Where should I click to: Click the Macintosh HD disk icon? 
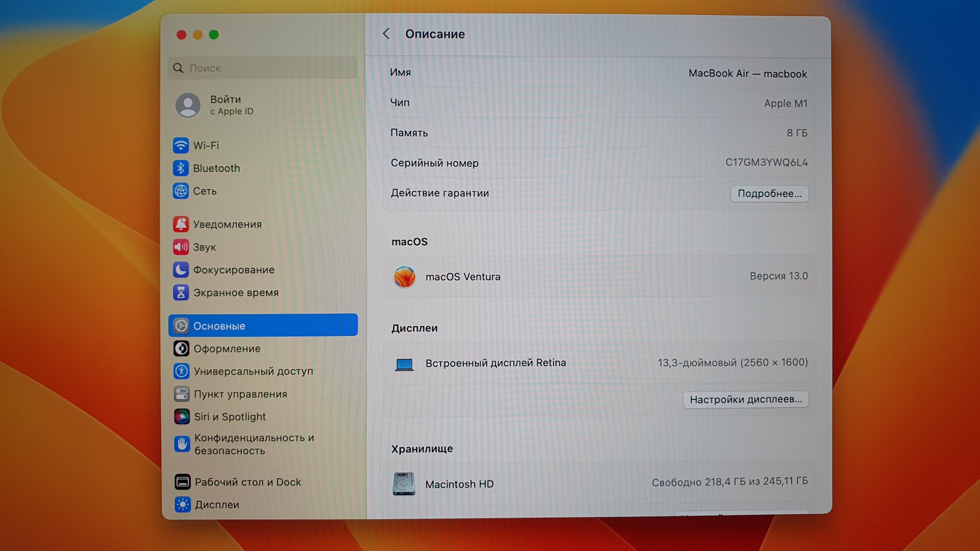coord(404,484)
